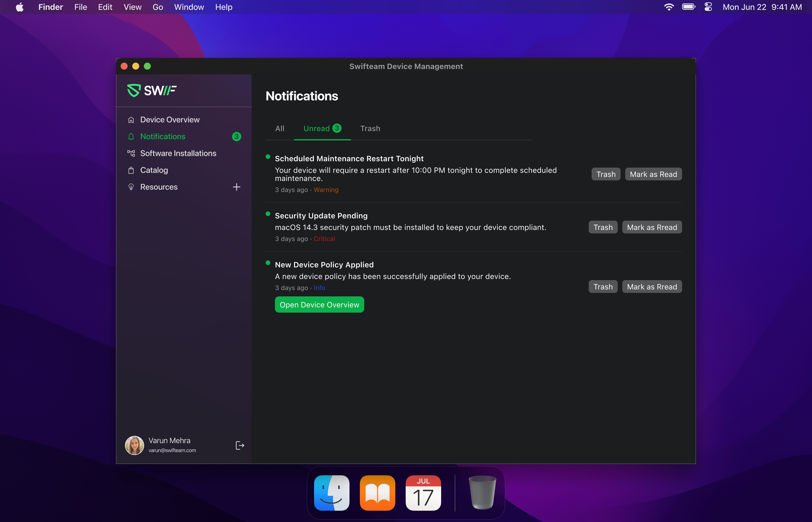Open the Apple menu
Screen dimensions: 812x522
click(20, 7)
